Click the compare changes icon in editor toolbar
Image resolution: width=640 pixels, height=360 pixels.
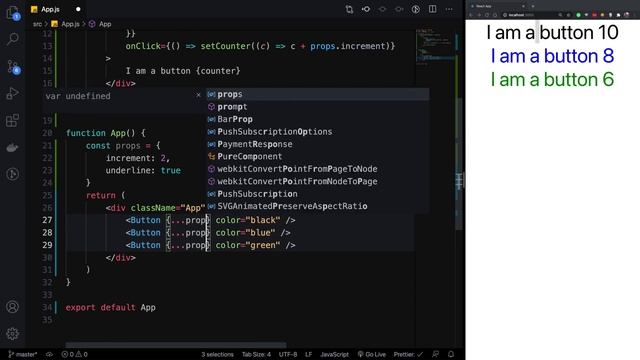point(349,9)
